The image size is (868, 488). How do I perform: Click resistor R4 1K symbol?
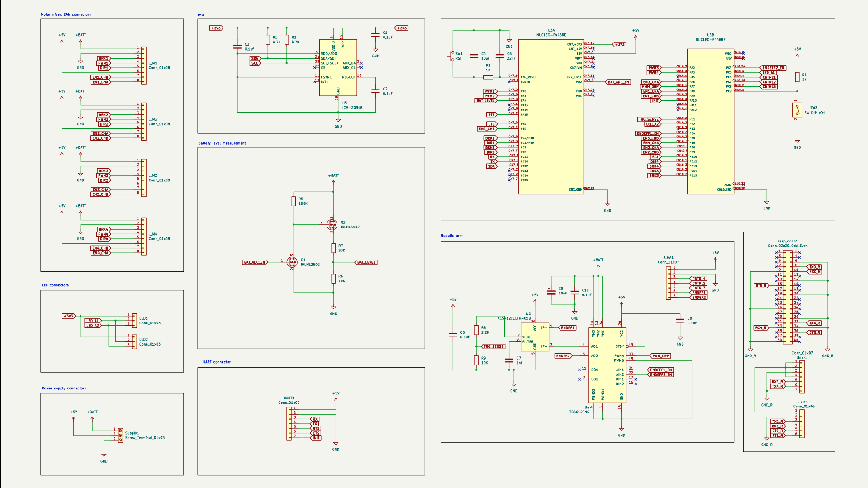tap(797, 77)
